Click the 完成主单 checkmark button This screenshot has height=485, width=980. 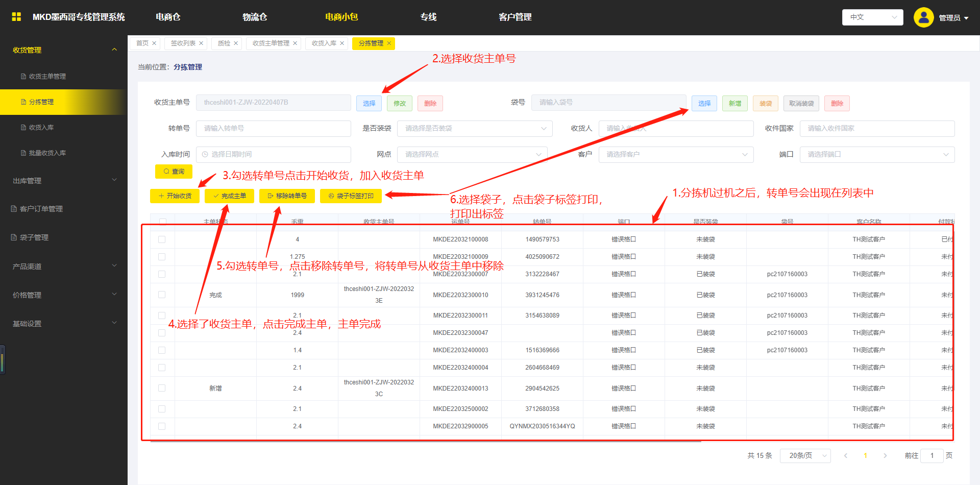pyautogui.click(x=229, y=196)
